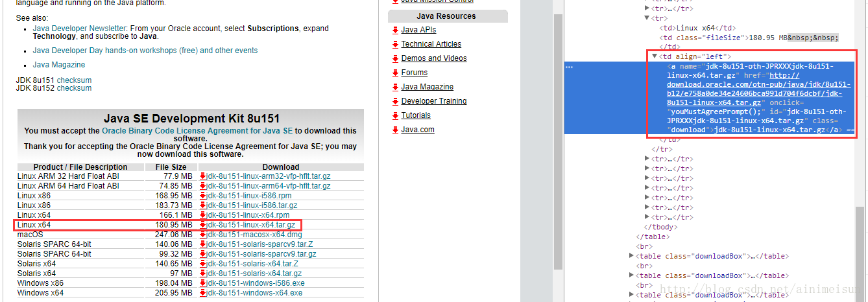Open the Developer Training link
Image resolution: width=868 pixels, height=302 pixels.
(434, 101)
